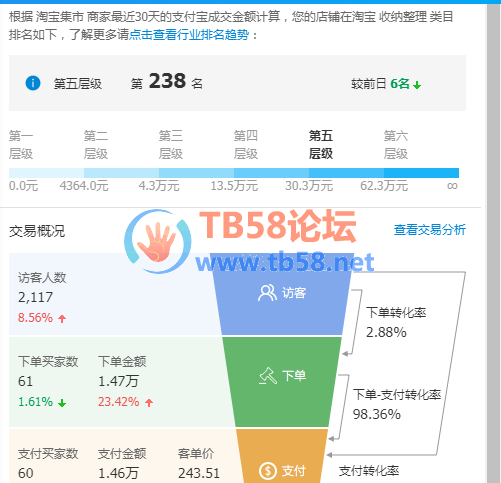Click the 下单转化率 2.88% value
This screenshot has height=483, width=501.
click(x=386, y=332)
